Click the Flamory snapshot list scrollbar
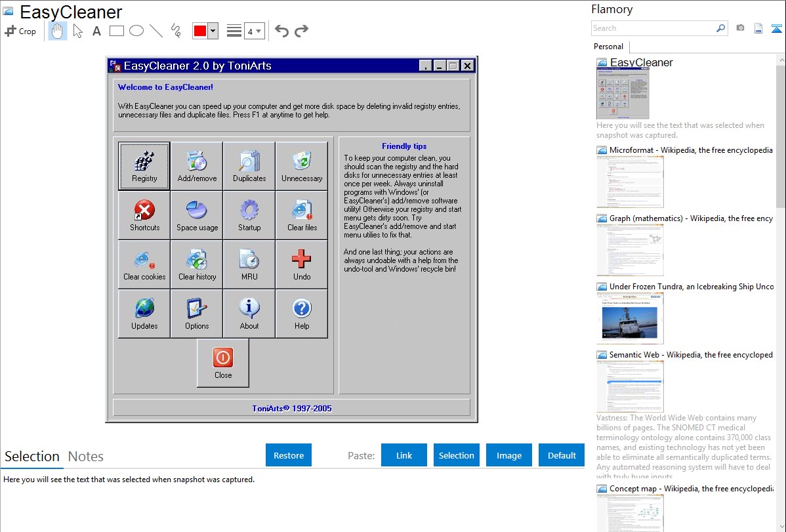 (781, 135)
